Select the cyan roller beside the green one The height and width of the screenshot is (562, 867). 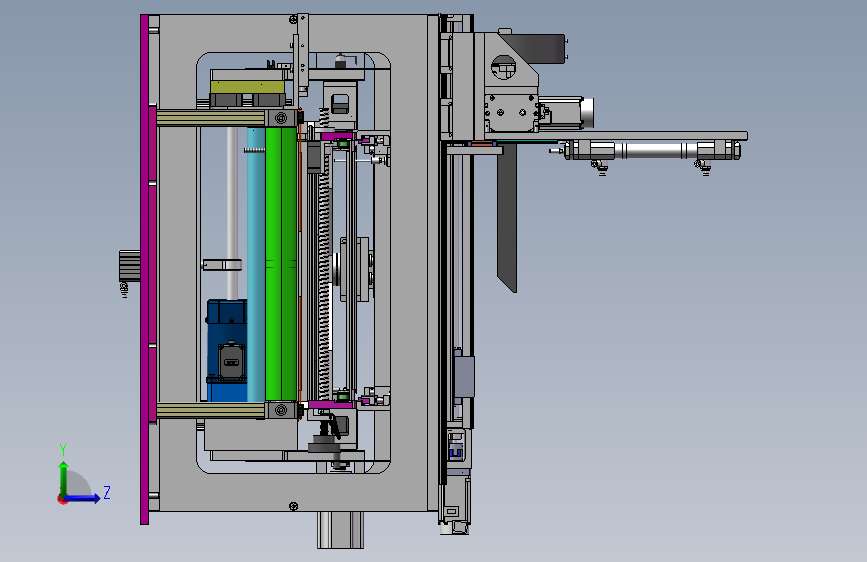click(x=256, y=264)
